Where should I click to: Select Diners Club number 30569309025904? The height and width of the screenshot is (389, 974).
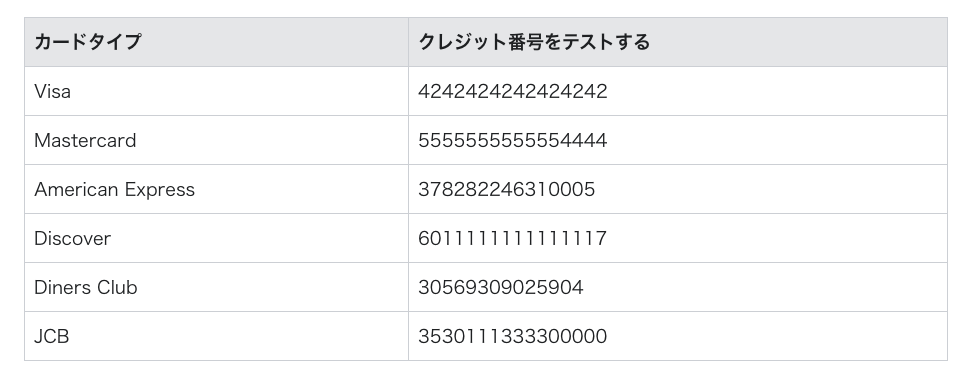pos(501,288)
